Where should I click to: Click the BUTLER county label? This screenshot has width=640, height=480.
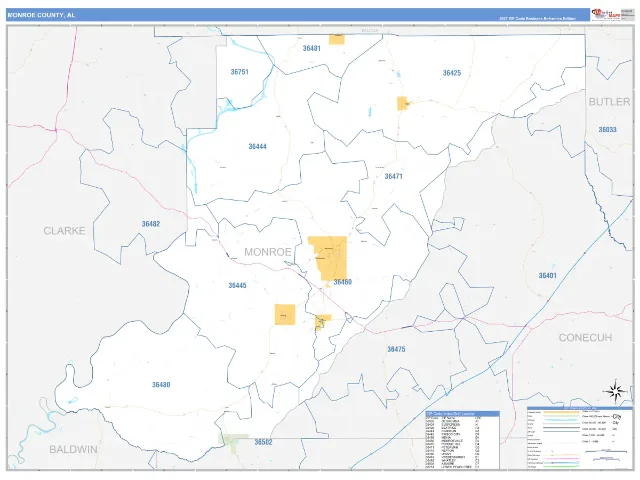coord(609,102)
